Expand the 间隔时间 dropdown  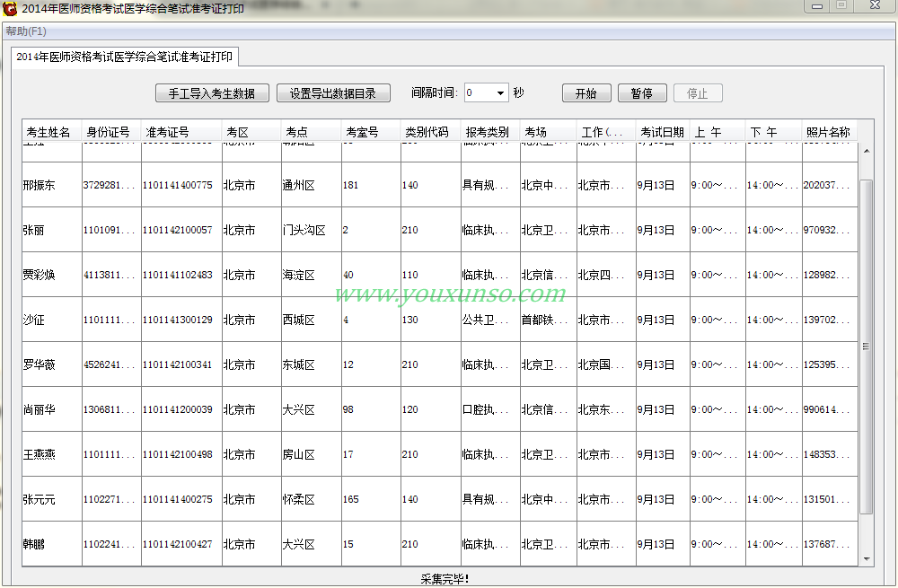coord(500,93)
